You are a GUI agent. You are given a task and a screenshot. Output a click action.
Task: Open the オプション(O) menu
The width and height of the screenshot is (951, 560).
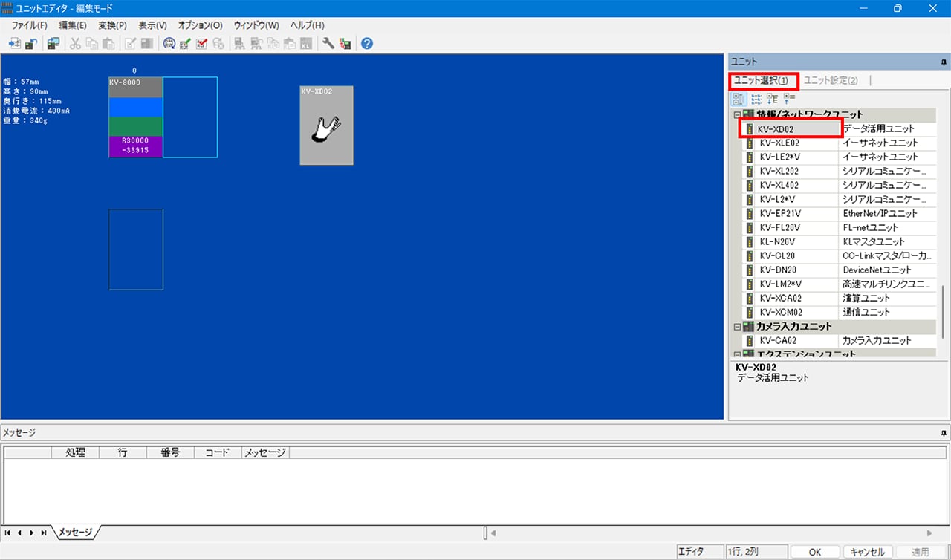point(201,25)
